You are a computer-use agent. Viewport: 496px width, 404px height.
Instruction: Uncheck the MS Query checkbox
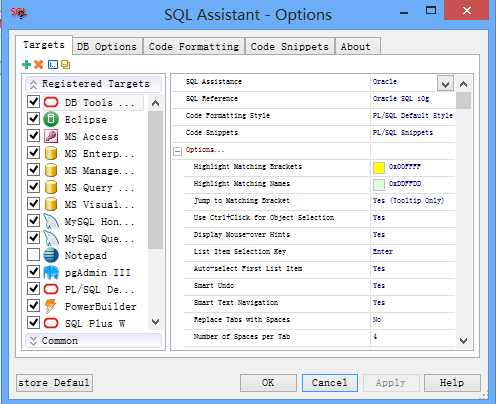[33, 187]
